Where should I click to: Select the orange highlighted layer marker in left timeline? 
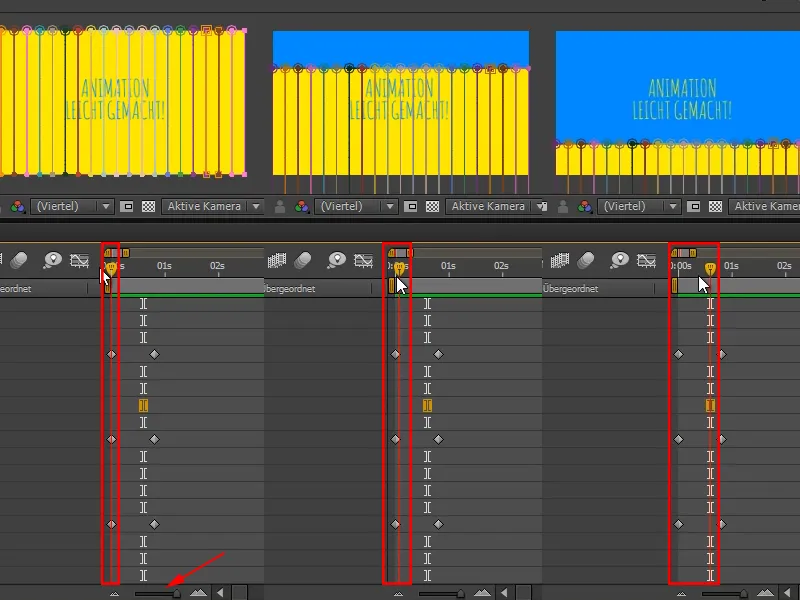[x=143, y=406]
